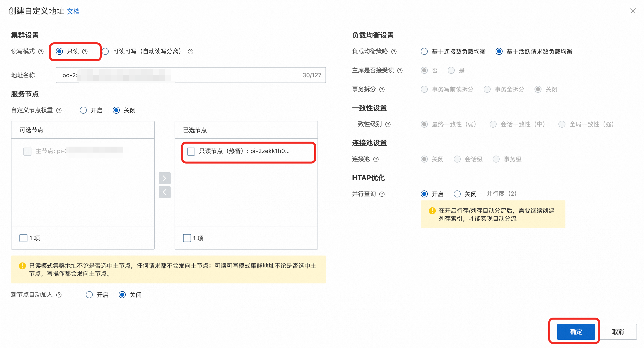
Task: Click right arrow to move nodes
Action: pyautogui.click(x=165, y=178)
